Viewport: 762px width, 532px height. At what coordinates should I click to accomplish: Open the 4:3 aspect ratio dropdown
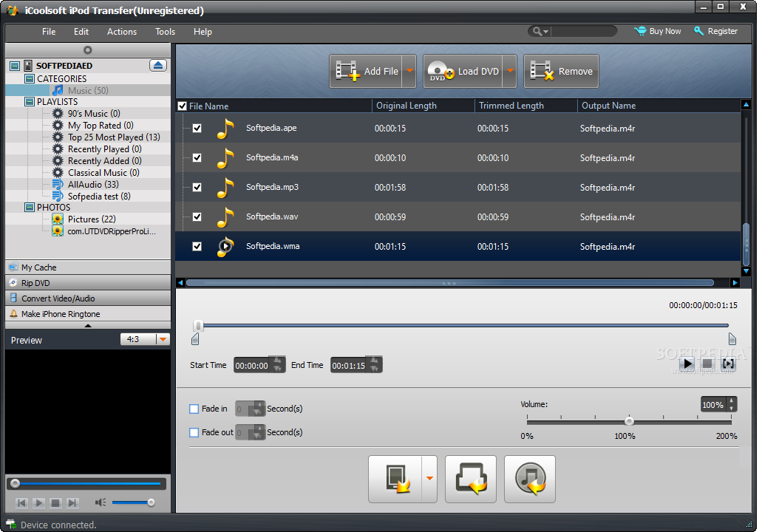point(163,339)
